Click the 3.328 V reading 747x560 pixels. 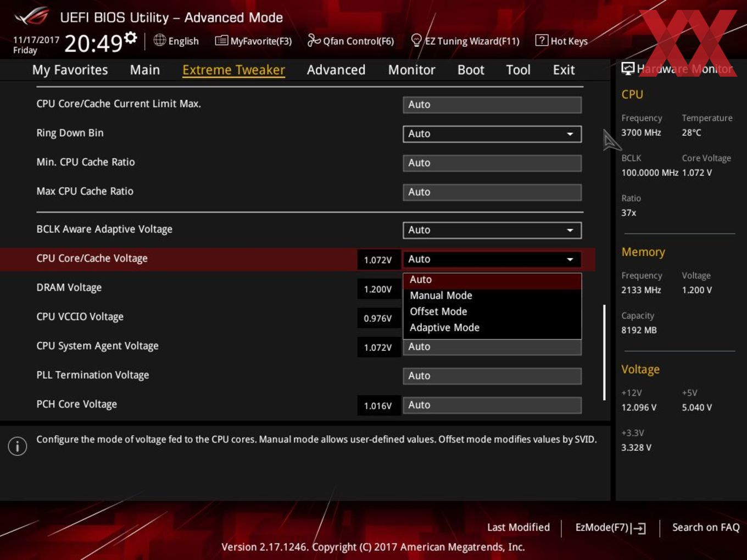point(636,447)
